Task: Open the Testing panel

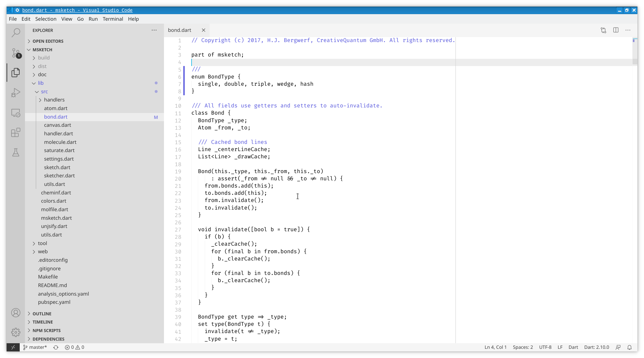Action: pyautogui.click(x=15, y=152)
